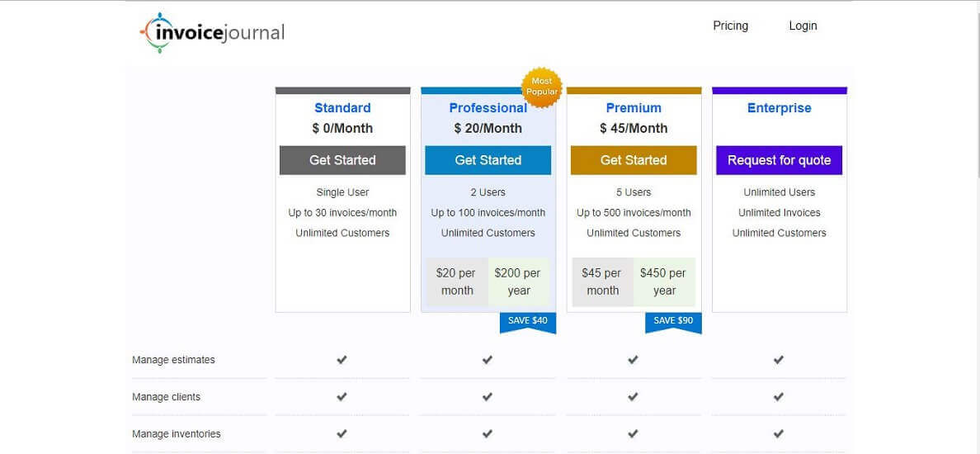Click Premium checkmark for Manage estimates
The height and width of the screenshot is (454, 980).
633,360
